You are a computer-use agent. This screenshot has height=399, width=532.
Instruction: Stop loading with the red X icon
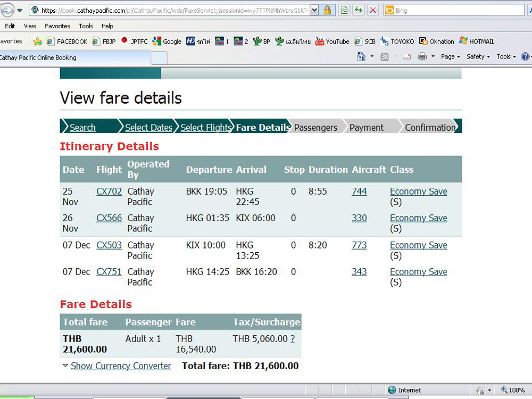click(372, 10)
